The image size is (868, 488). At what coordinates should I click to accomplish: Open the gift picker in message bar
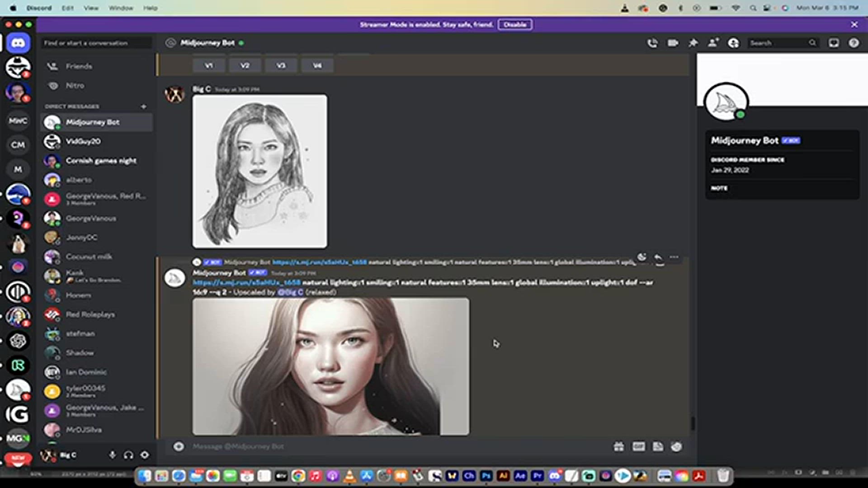coord(619,446)
